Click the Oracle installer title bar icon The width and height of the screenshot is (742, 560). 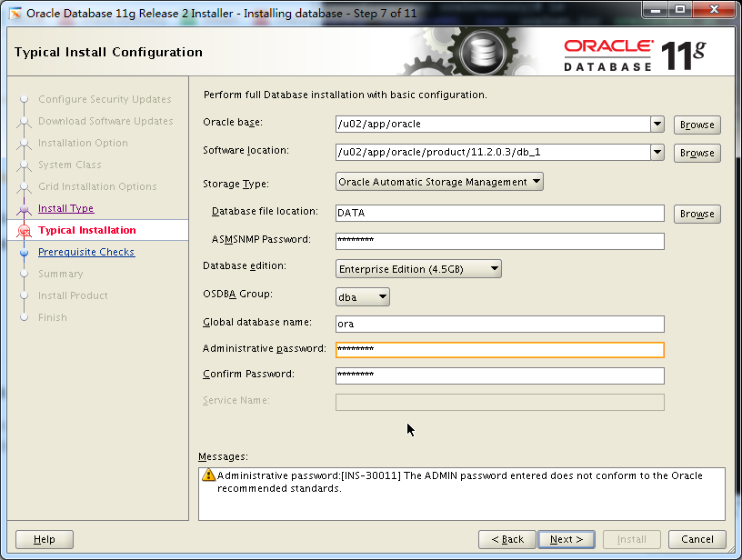(x=15, y=14)
